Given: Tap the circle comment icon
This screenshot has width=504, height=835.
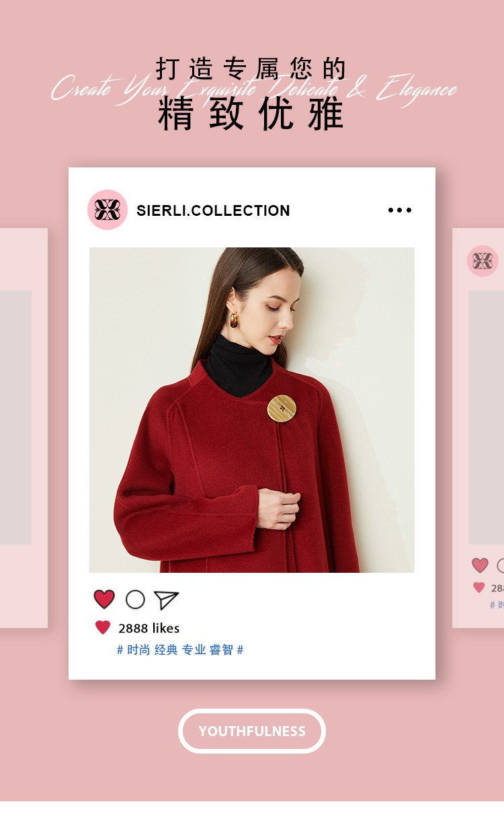Looking at the screenshot, I should 135,600.
